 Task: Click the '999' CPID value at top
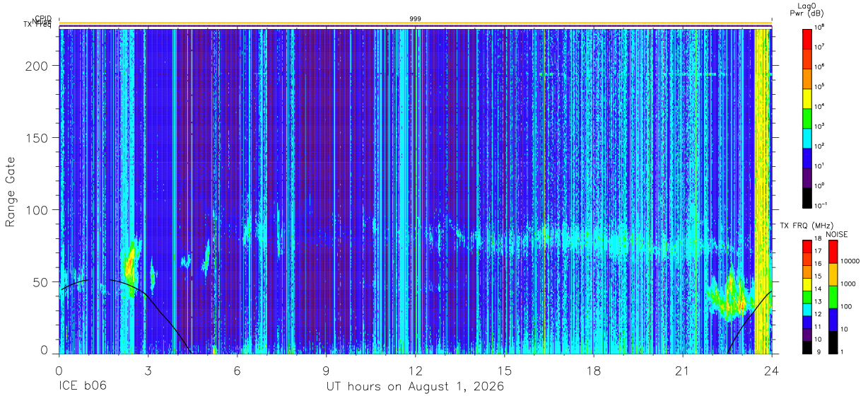click(416, 18)
